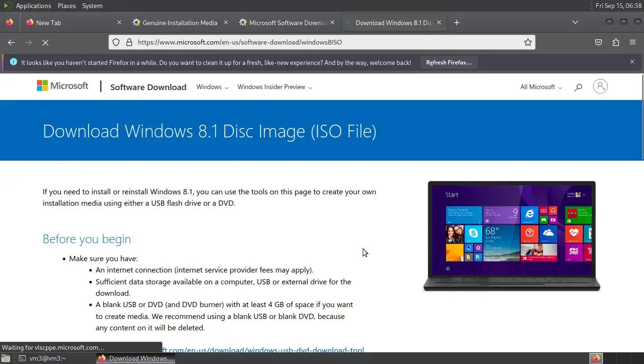Expand the Windows Insider Preview dropdown
This screenshot has height=364, width=644.
(x=275, y=87)
